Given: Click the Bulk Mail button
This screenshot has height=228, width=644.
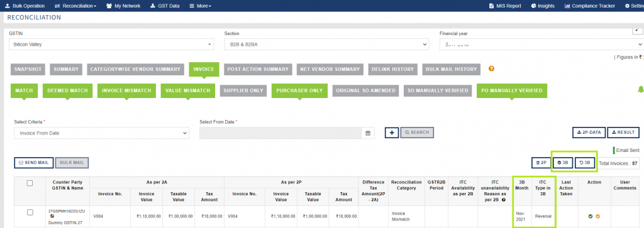Looking at the screenshot, I should (72, 163).
